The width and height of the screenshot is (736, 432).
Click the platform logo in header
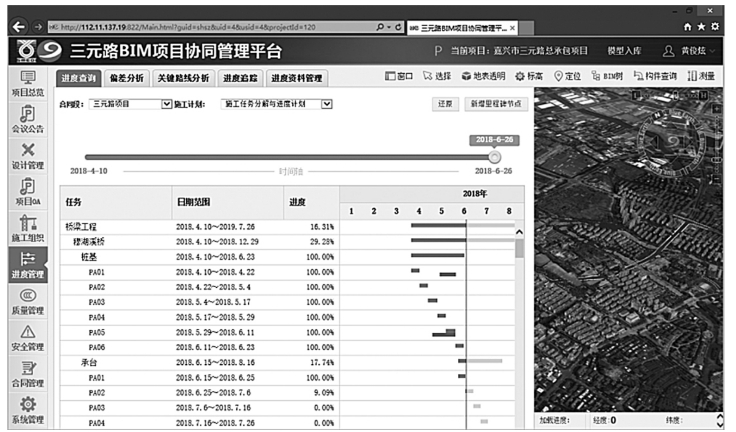(39, 51)
